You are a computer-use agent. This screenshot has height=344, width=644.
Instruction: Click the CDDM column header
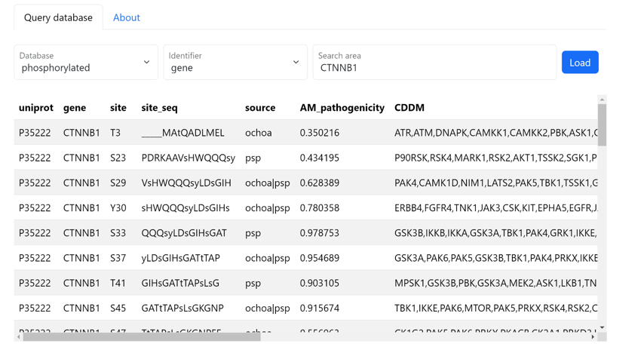[409, 108]
